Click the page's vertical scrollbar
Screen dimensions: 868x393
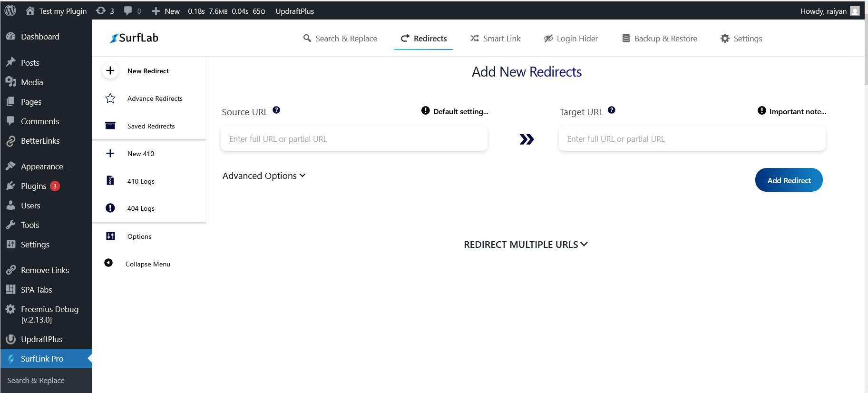[866, 48]
